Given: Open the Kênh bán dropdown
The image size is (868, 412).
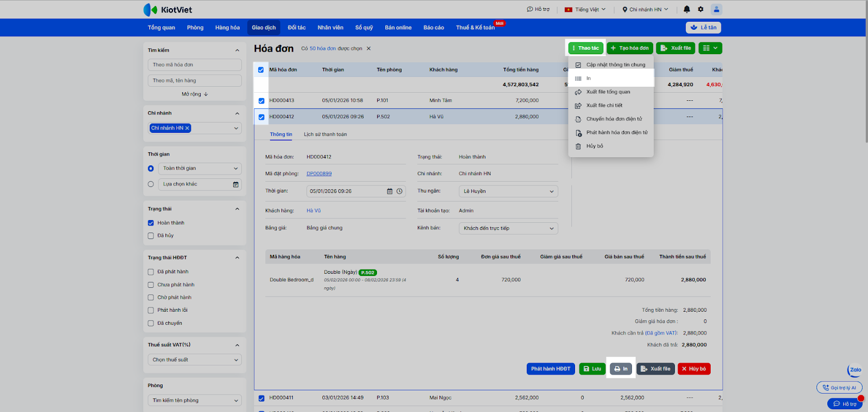Looking at the screenshot, I should (508, 228).
